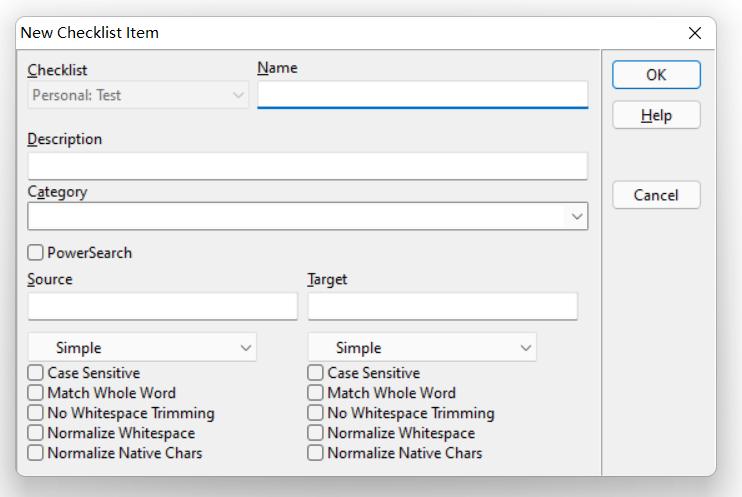Check Match Whole Word under Target
The height and width of the screenshot is (497, 742).
pos(316,393)
